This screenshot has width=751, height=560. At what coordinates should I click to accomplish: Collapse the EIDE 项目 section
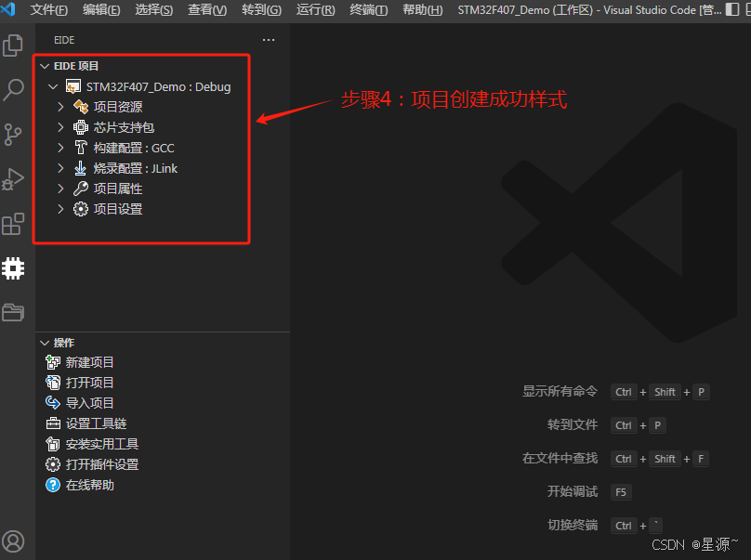(45, 66)
